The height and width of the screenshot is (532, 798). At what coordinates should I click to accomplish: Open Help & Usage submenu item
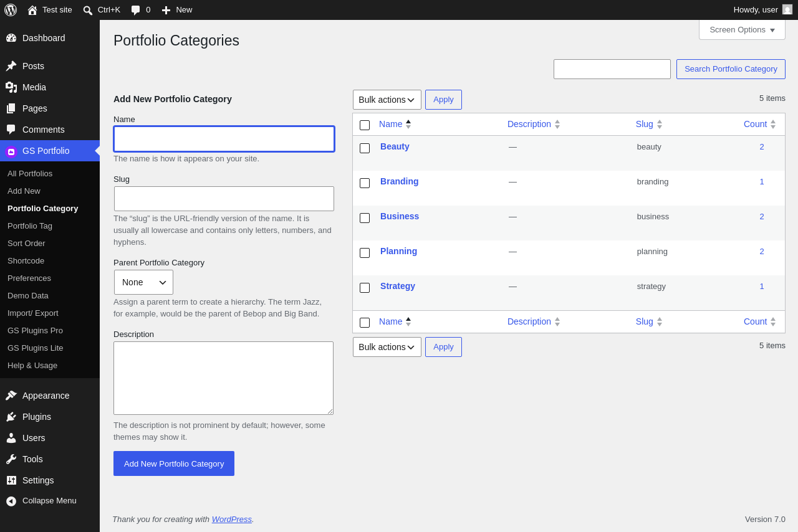tap(32, 365)
